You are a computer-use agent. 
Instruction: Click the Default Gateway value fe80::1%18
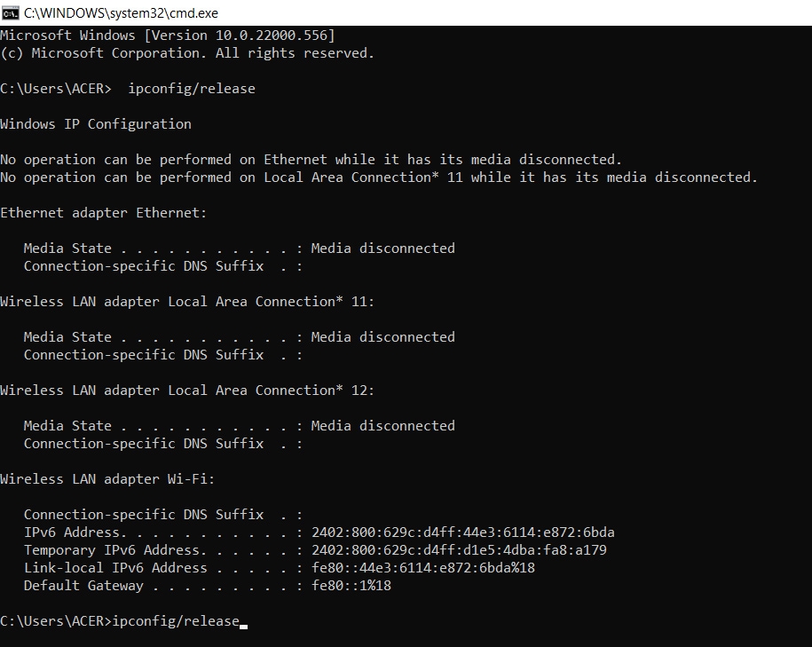click(x=351, y=586)
